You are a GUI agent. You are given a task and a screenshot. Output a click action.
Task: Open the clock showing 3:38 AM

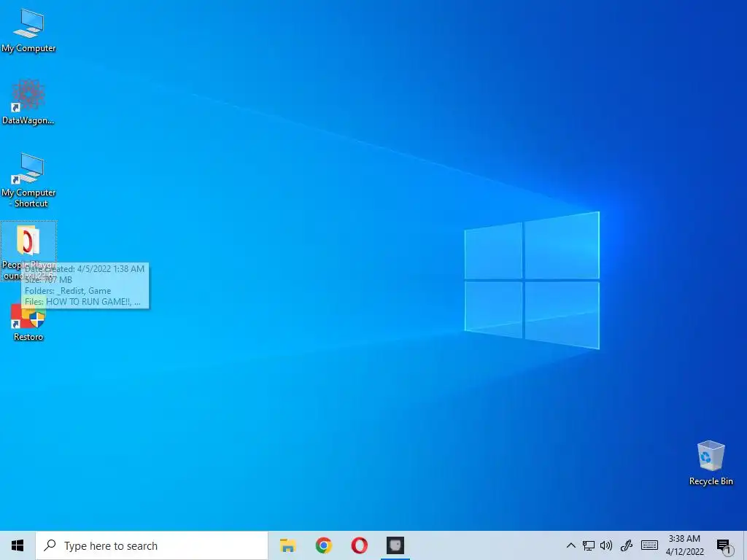[684, 545]
